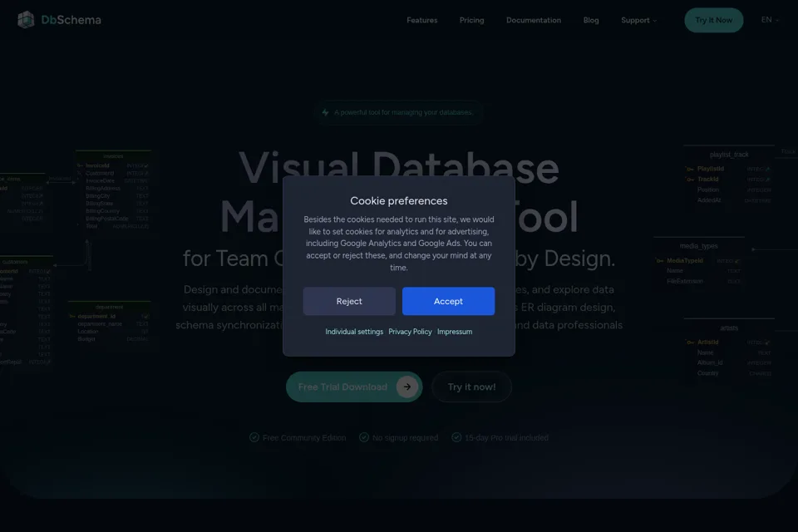The width and height of the screenshot is (798, 532).
Task: Open the Privacy Policy link
Action: [x=410, y=332]
